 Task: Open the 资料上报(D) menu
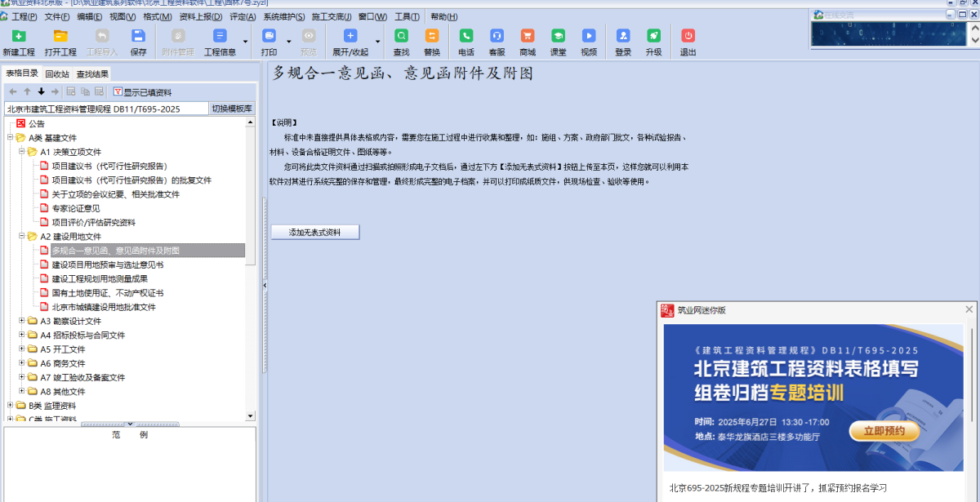tap(200, 16)
